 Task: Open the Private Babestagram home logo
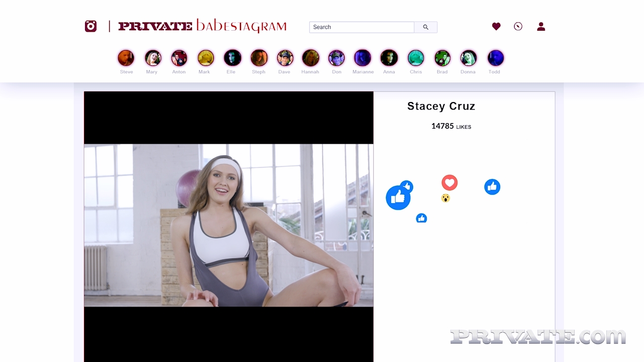pos(202,26)
